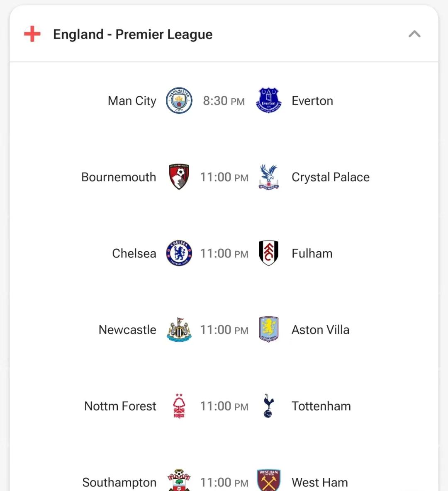Tap the Manchester City crest

coord(179,101)
